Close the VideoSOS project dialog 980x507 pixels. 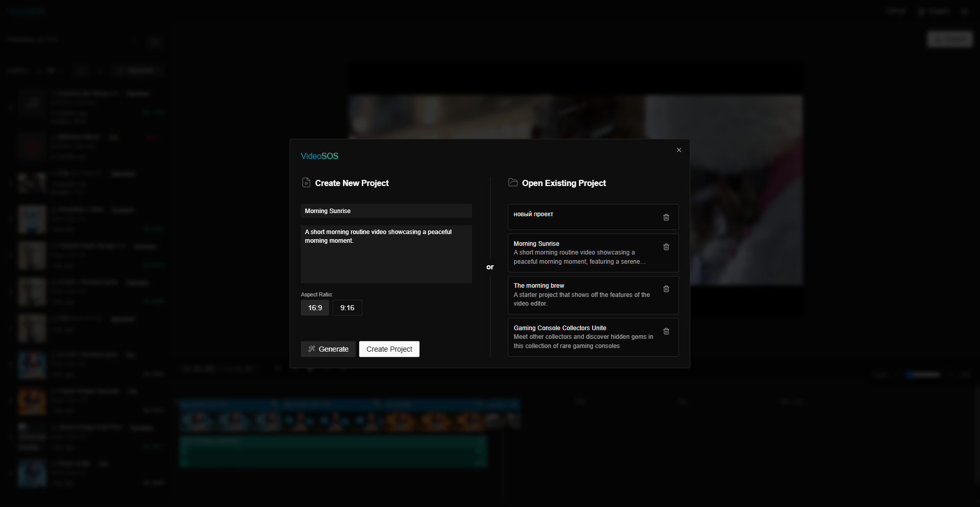(679, 150)
